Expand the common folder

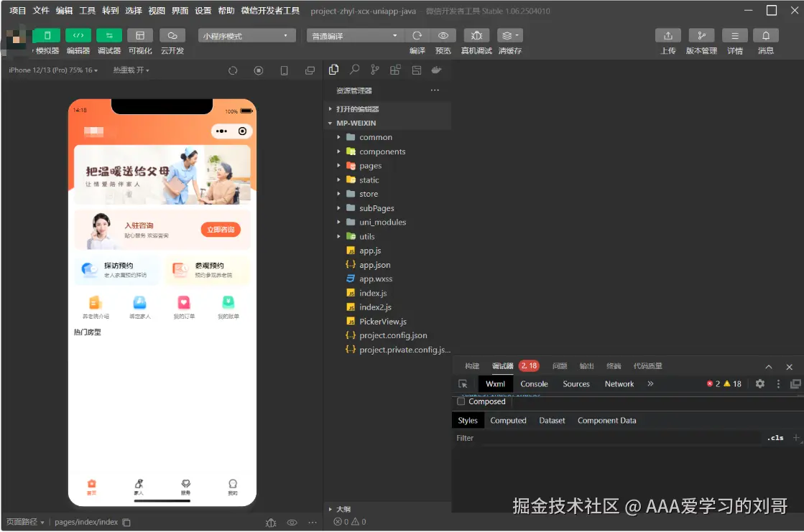pyautogui.click(x=338, y=137)
